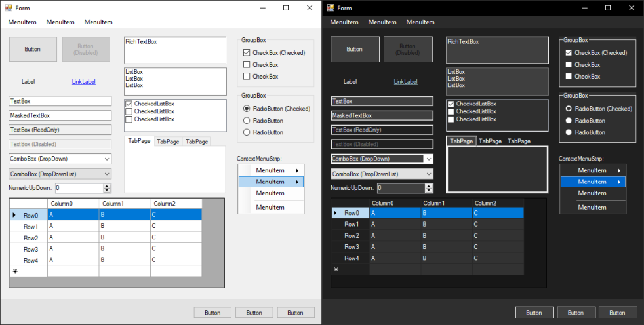The width and height of the screenshot is (644, 325).
Task: Click rightmost bottom Button in light window
Action: 296,313
